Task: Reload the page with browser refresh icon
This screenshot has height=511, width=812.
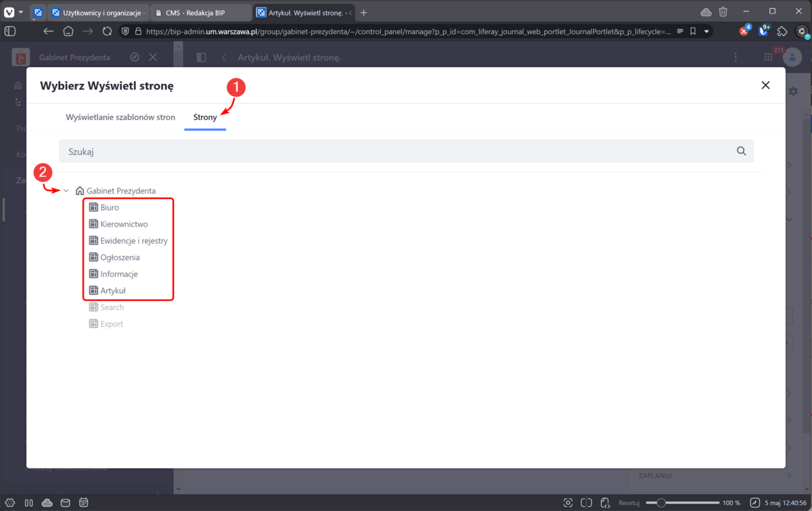Action: click(107, 31)
